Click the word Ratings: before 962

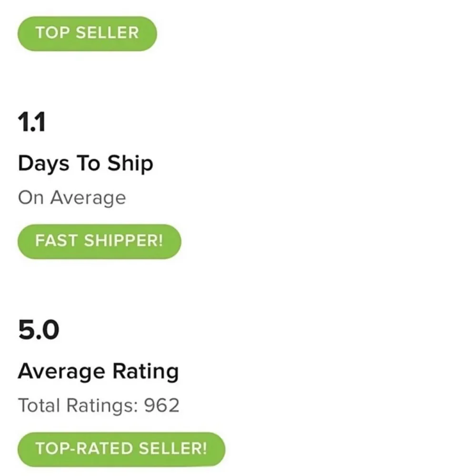pyautogui.click(x=102, y=406)
